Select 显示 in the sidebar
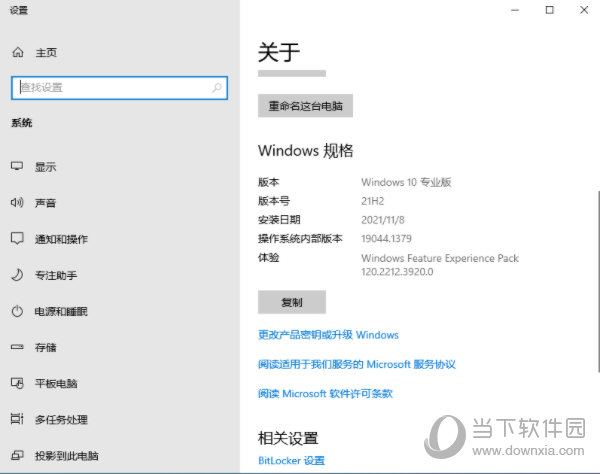This screenshot has height=474, width=600. tap(46, 167)
